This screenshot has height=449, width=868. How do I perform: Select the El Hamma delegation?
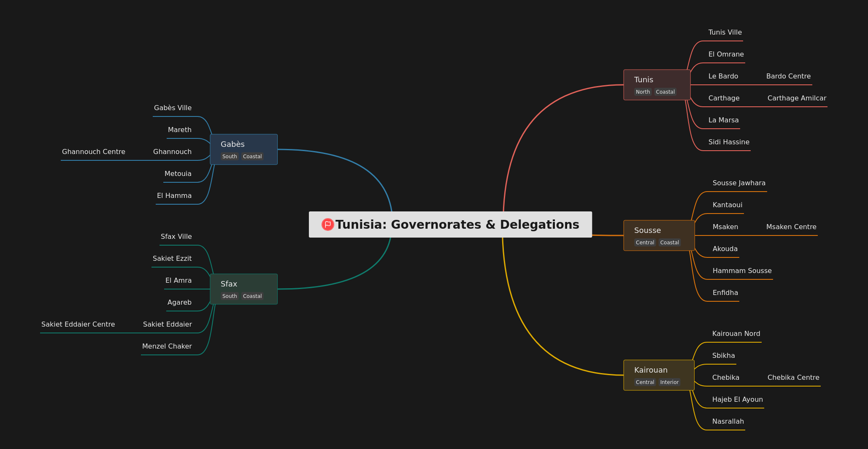[x=174, y=196]
